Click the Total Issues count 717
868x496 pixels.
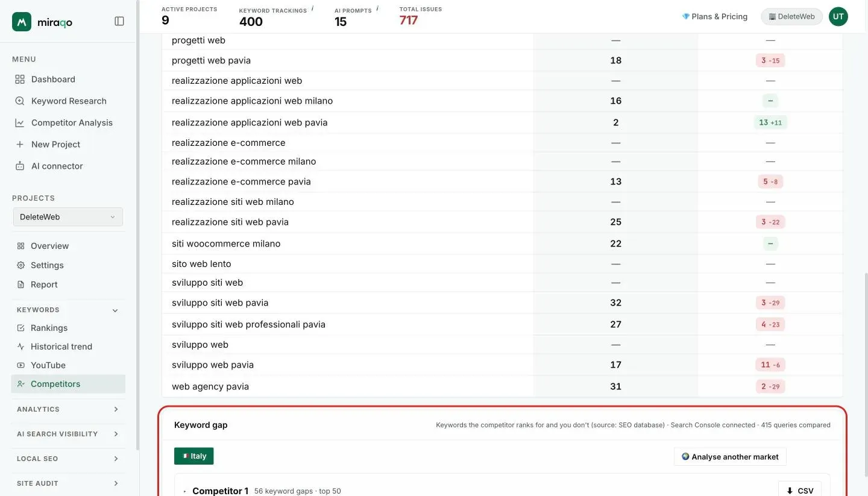(x=409, y=20)
